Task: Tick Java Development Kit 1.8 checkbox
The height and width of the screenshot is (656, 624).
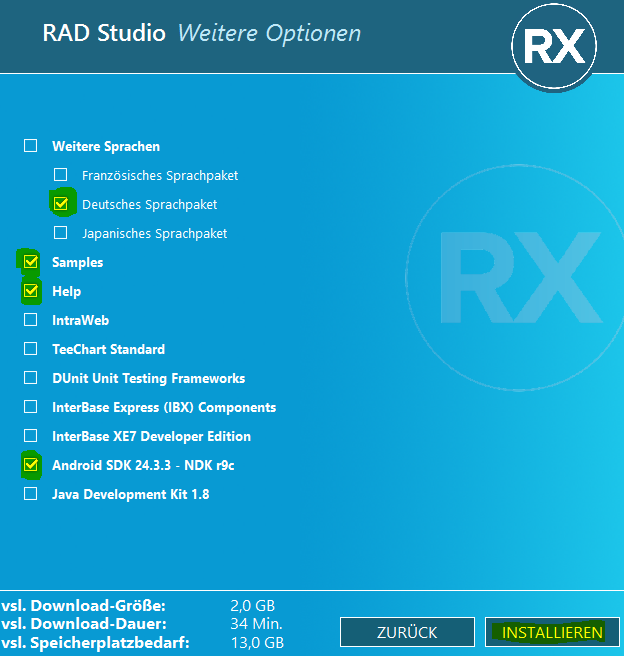Action: (31, 494)
